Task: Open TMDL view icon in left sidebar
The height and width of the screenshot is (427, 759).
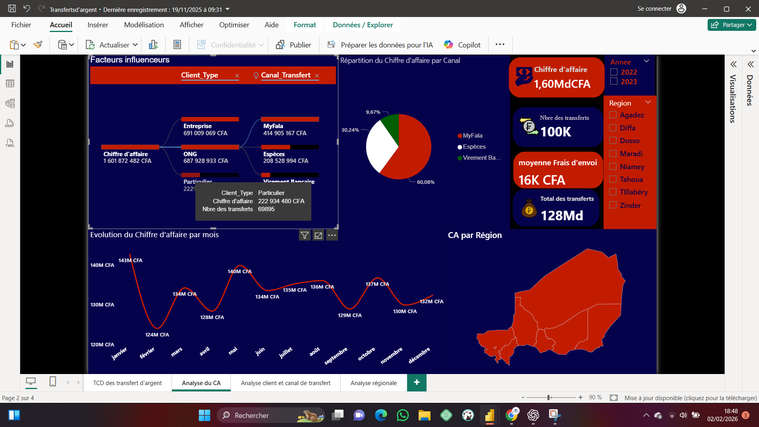Action: 10,143
